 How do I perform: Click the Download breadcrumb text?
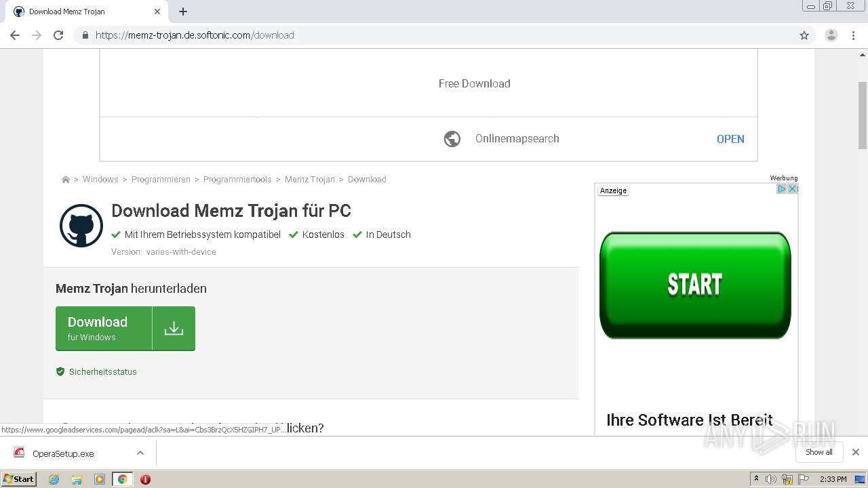(367, 180)
